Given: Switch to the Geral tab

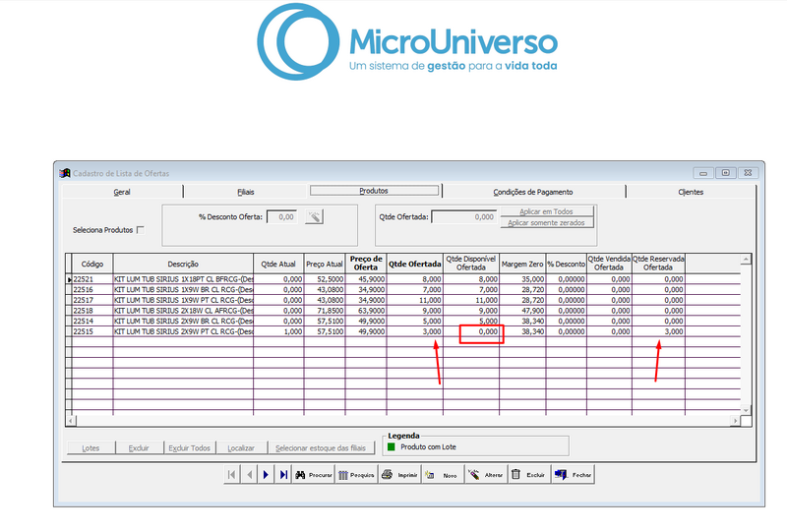Looking at the screenshot, I should point(122,192).
